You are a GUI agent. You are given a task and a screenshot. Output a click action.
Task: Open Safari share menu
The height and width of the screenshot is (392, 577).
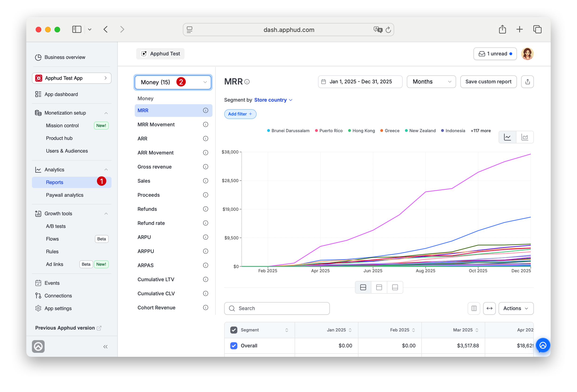click(502, 29)
